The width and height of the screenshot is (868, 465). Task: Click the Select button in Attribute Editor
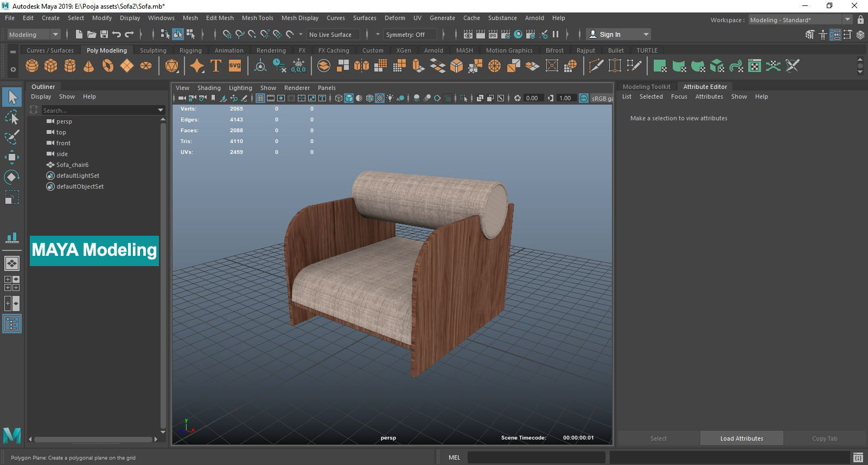click(x=659, y=438)
